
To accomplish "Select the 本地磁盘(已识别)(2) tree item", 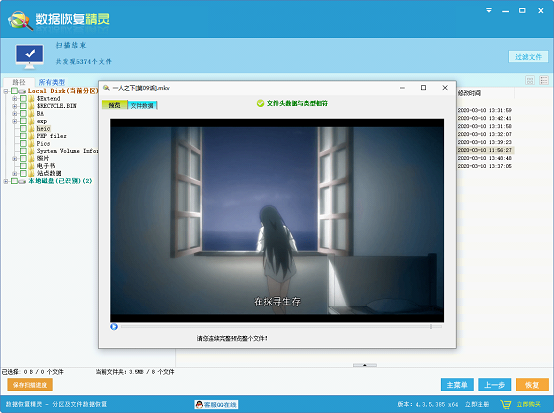I will click(60, 181).
